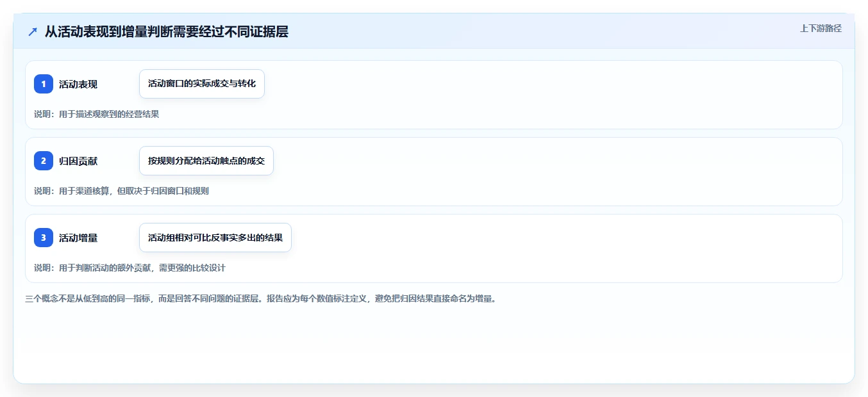The height and width of the screenshot is (397, 868).
Task: Click the 上下游路径 label
Action: pyautogui.click(x=821, y=28)
